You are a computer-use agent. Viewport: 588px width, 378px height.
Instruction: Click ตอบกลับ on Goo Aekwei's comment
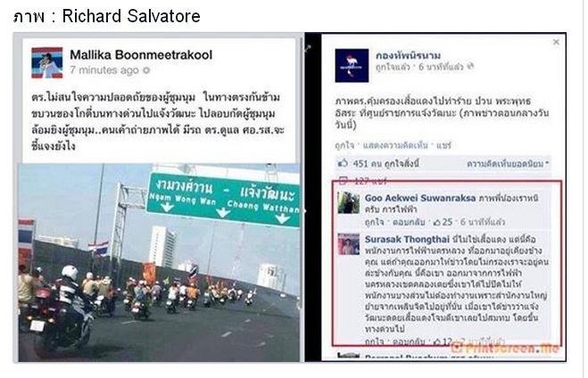409,222
